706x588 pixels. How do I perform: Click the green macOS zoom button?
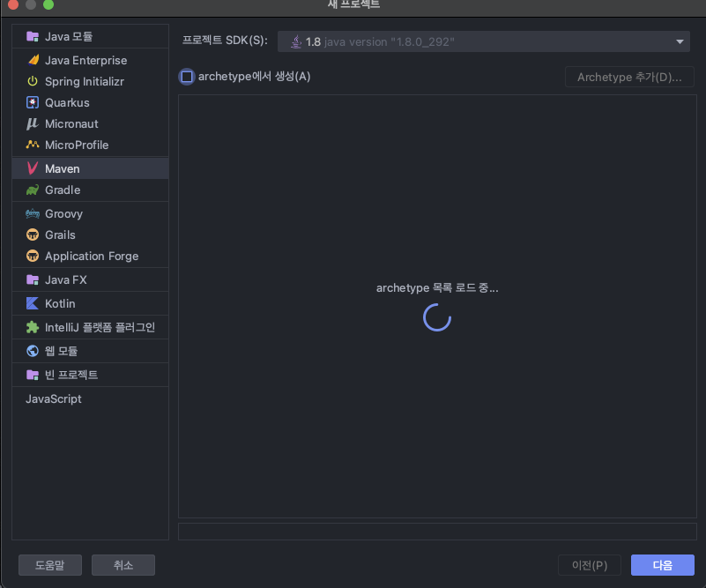[x=48, y=4]
